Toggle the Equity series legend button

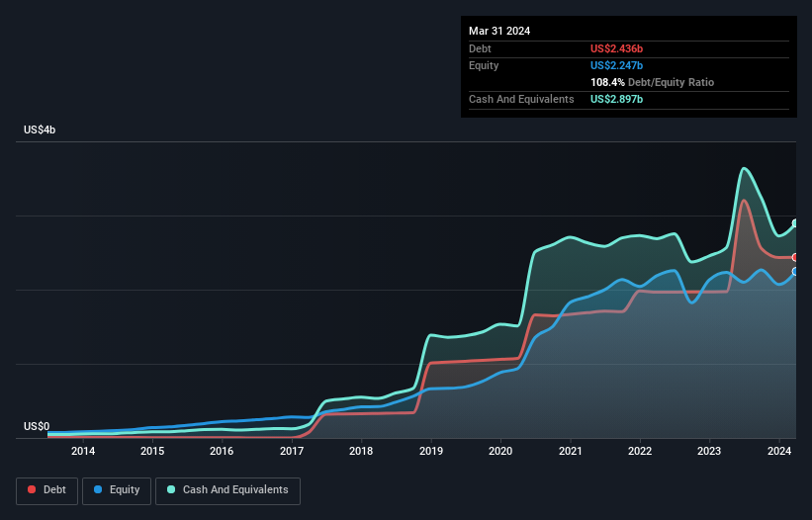tap(117, 490)
